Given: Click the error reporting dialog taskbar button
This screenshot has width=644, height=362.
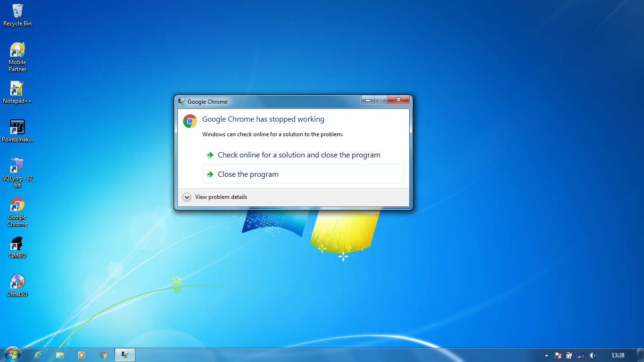Looking at the screenshot, I should 125,355.
